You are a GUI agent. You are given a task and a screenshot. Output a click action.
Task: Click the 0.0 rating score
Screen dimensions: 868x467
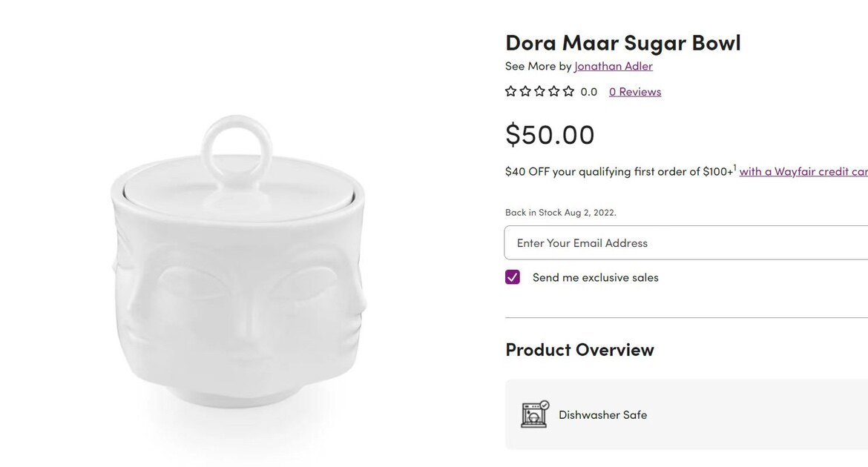(x=589, y=92)
